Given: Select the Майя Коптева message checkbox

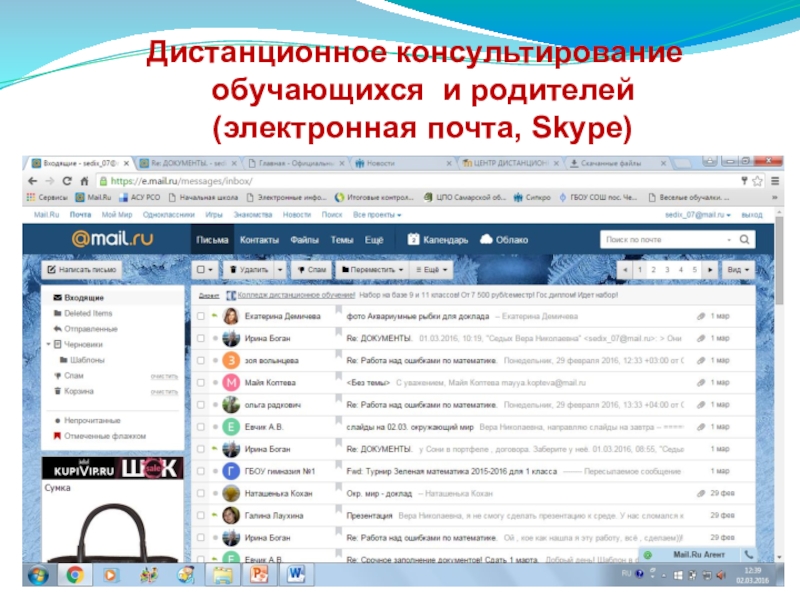Looking at the screenshot, I should pyautogui.click(x=200, y=383).
